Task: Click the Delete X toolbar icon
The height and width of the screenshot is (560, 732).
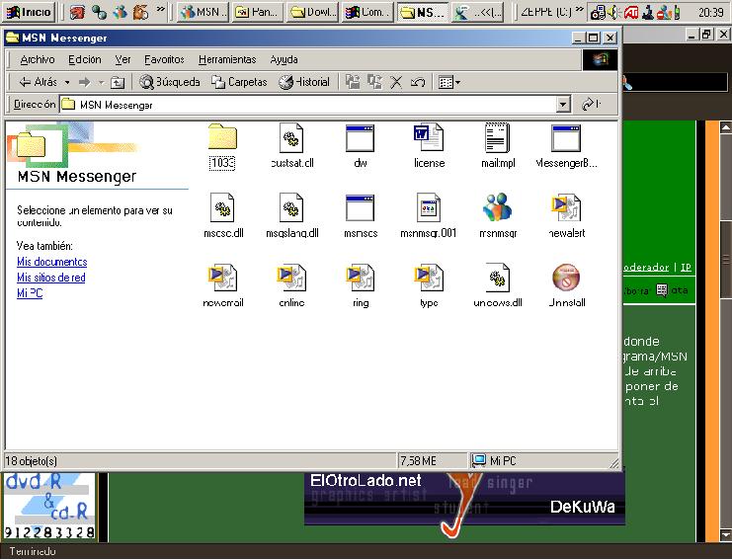Action: pyautogui.click(x=396, y=83)
